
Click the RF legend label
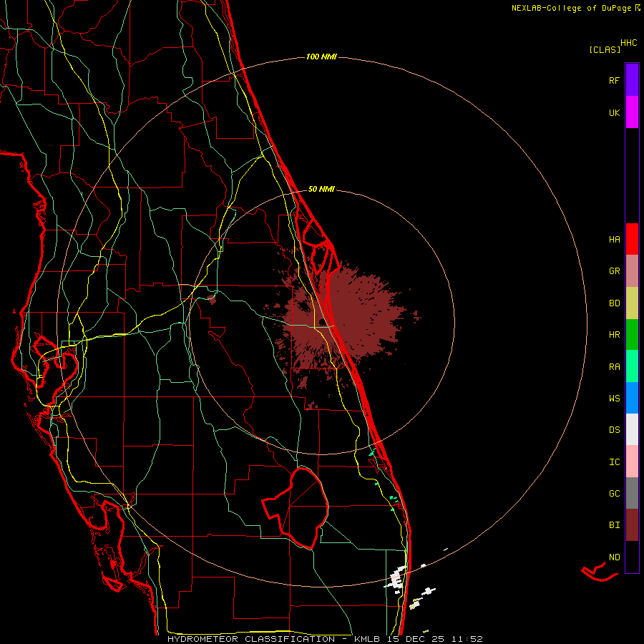[614, 80]
